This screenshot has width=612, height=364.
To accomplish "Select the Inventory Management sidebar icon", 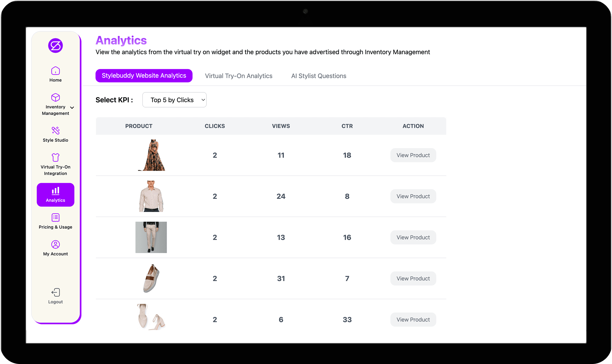I will [55, 98].
